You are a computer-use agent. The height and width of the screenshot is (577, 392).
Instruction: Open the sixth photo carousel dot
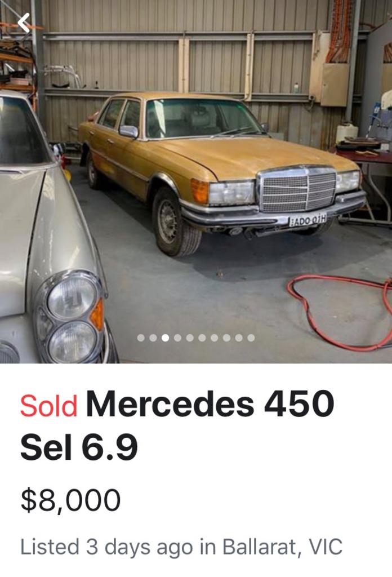(x=202, y=338)
